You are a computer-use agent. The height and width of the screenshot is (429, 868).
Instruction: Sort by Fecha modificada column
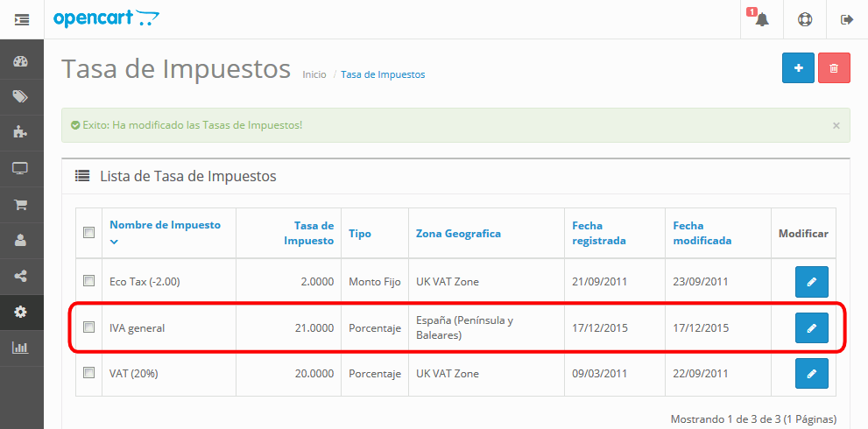click(x=702, y=233)
